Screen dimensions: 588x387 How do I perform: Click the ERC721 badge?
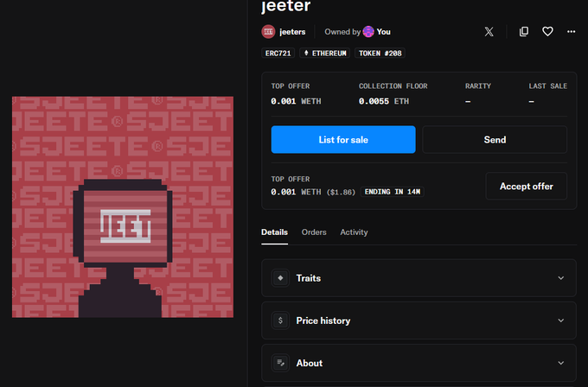278,54
